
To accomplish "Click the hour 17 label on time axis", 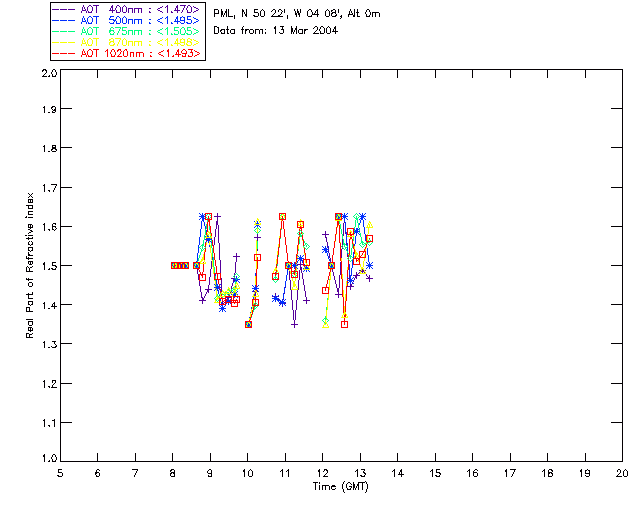I will click(510, 473).
